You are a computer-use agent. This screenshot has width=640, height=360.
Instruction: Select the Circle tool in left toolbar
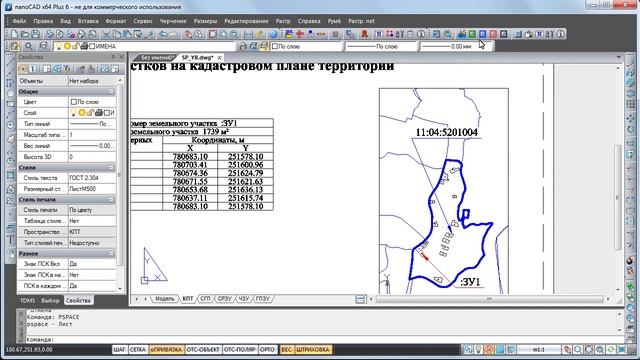click(x=11, y=125)
